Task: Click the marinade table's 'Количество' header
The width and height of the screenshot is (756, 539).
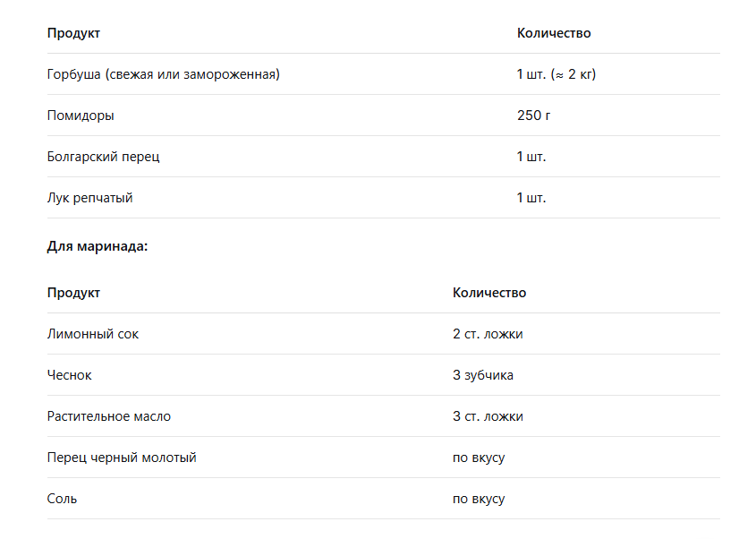Action: [488, 293]
